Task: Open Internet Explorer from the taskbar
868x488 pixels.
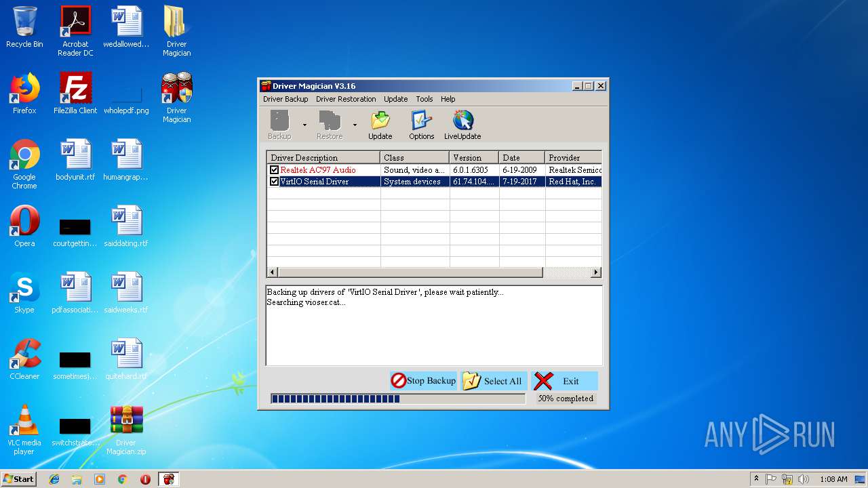Action: coord(54,479)
